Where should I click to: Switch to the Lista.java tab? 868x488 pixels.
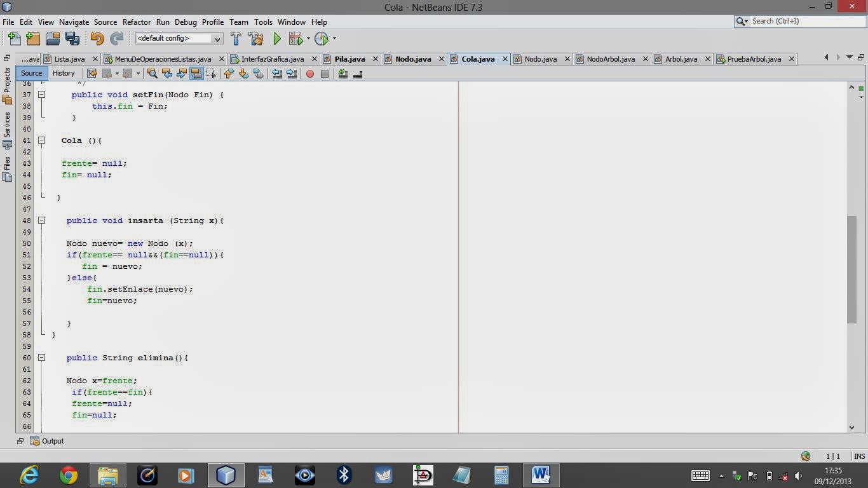click(x=69, y=59)
